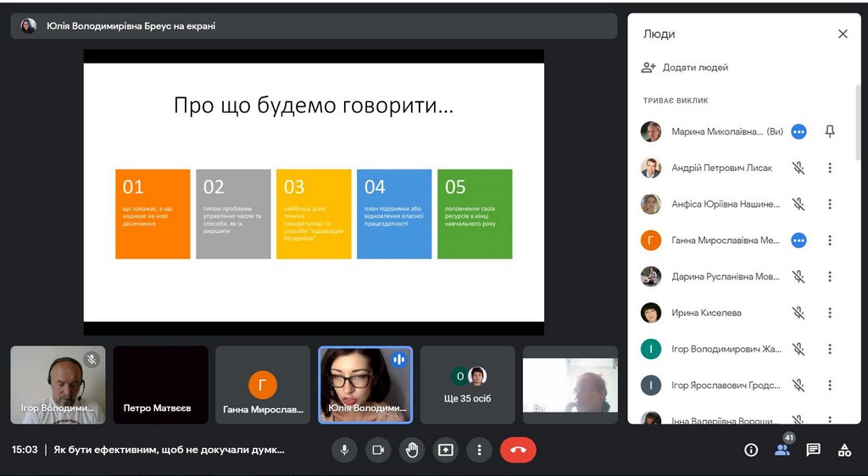Open more options in the call controls
868x476 pixels.
pyautogui.click(x=480, y=450)
